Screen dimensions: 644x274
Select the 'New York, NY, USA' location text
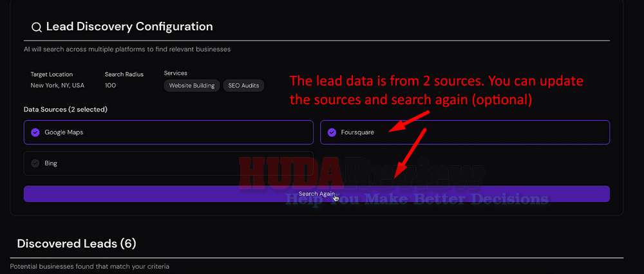coord(57,86)
